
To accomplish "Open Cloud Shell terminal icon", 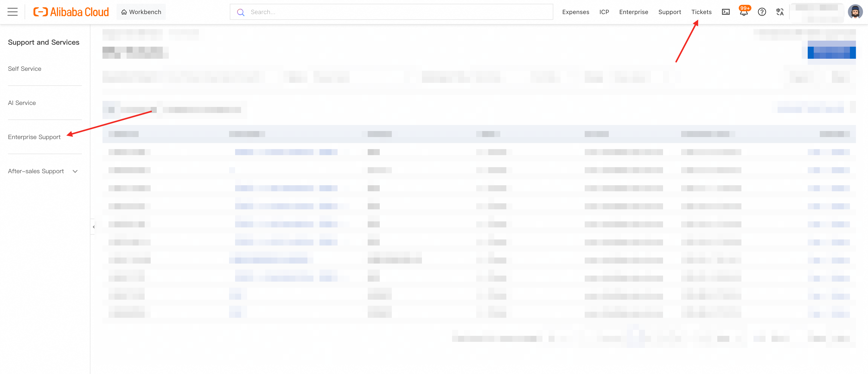I will click(725, 12).
